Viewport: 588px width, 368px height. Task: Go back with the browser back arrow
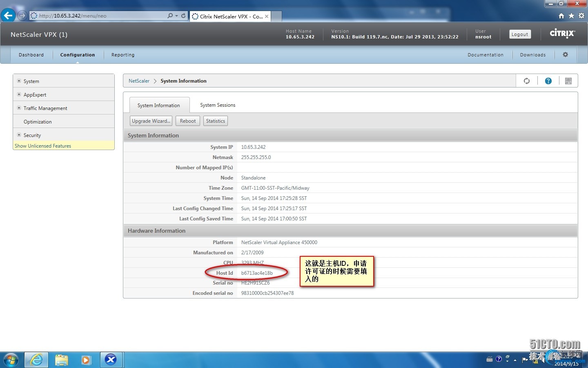8,16
